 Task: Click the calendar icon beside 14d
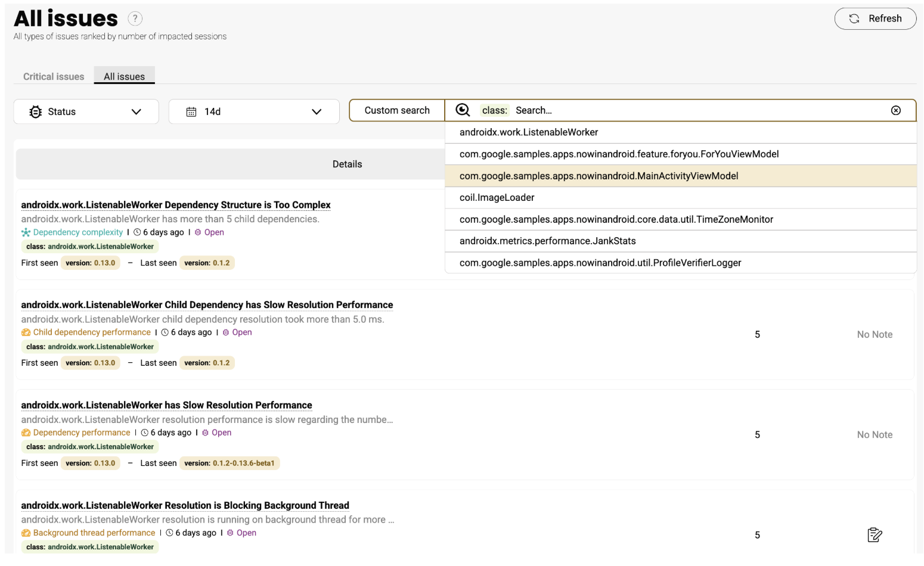click(x=191, y=111)
